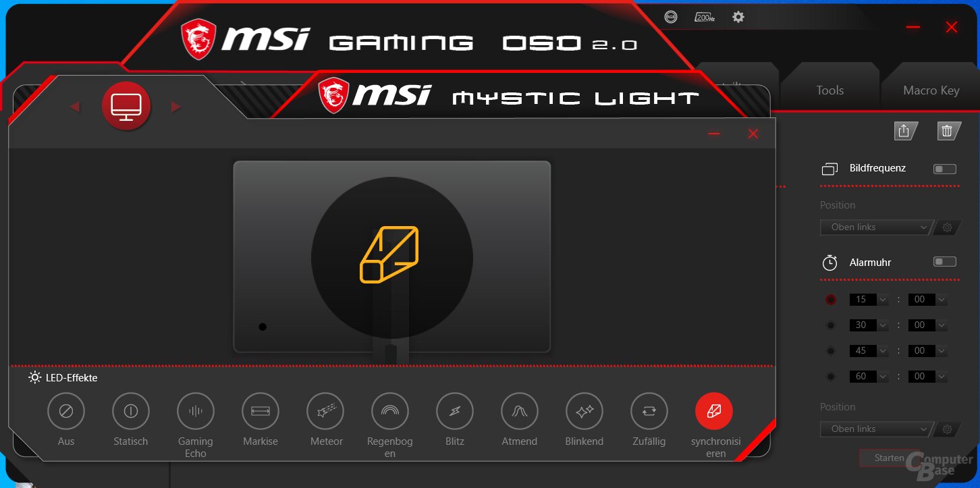Open Bildfrequenz position settings gear
Viewport: 980px width, 488px height.
[x=948, y=227]
